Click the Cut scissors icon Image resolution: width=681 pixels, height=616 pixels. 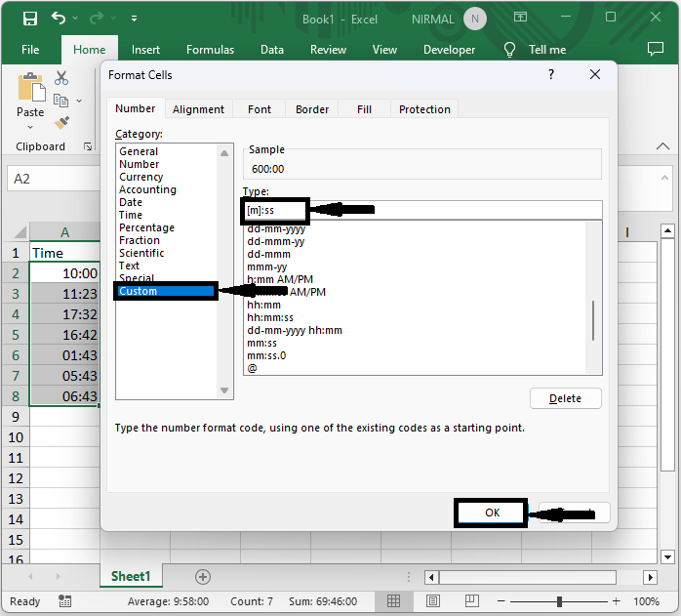[x=61, y=78]
